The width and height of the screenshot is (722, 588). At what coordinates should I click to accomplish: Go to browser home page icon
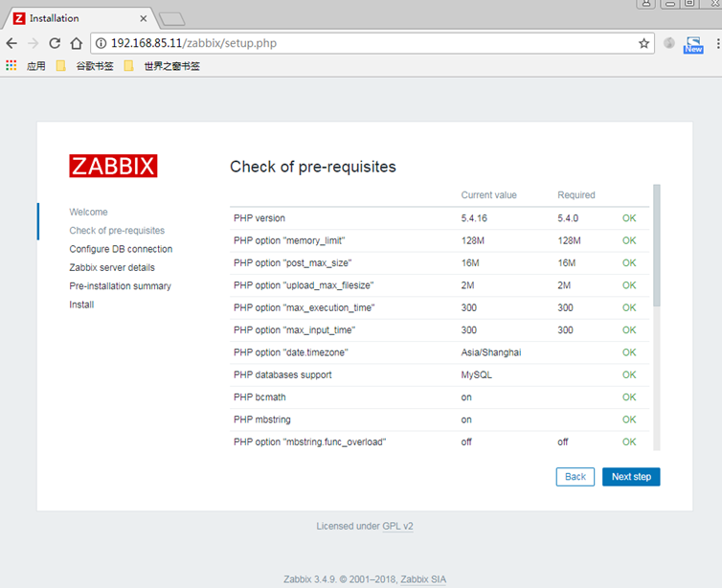pos(77,43)
